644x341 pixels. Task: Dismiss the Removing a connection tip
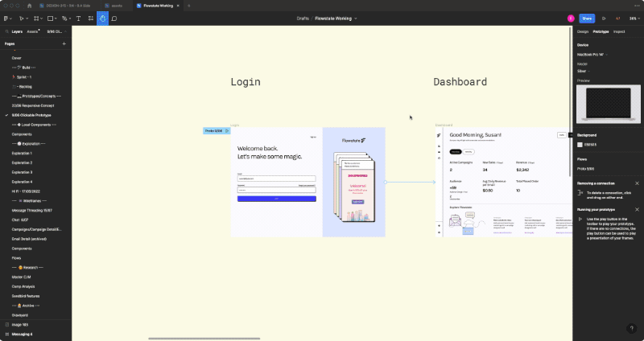coord(637,183)
